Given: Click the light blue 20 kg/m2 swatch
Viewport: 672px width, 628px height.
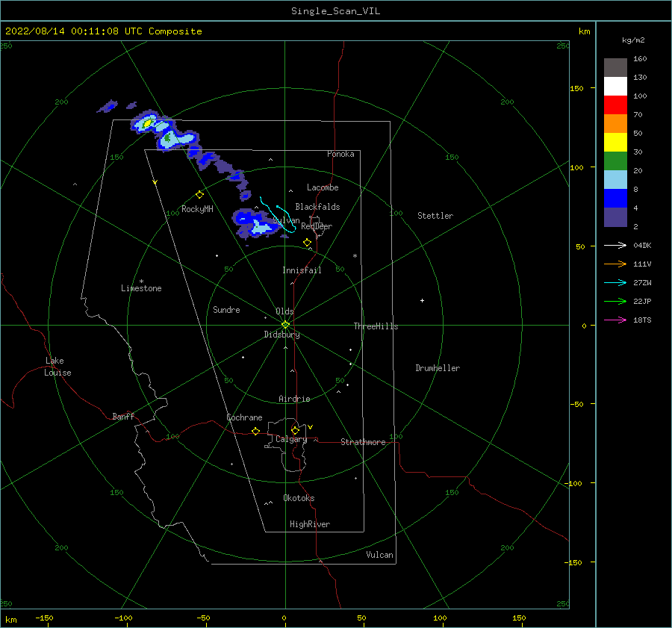Looking at the screenshot, I should (615, 180).
